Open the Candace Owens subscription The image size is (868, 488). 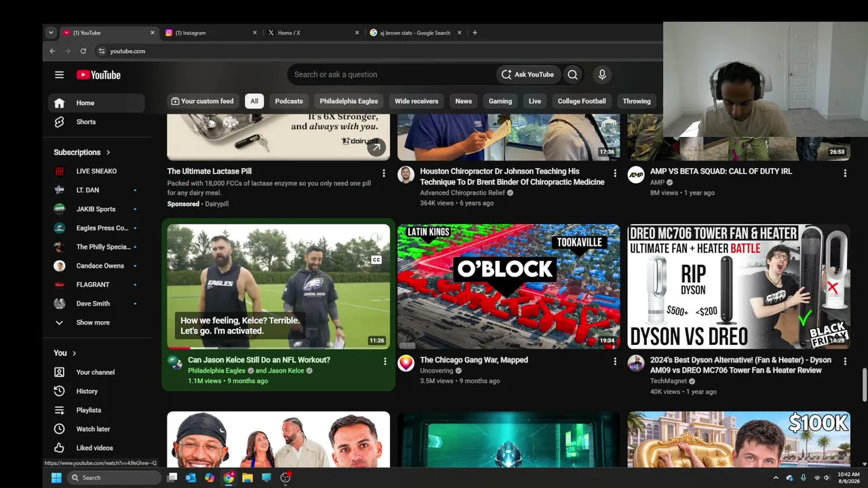96,266
